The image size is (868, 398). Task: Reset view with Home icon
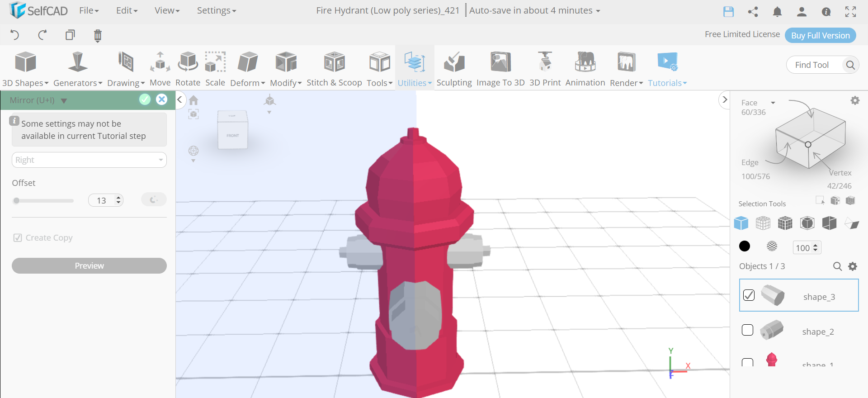point(193,100)
